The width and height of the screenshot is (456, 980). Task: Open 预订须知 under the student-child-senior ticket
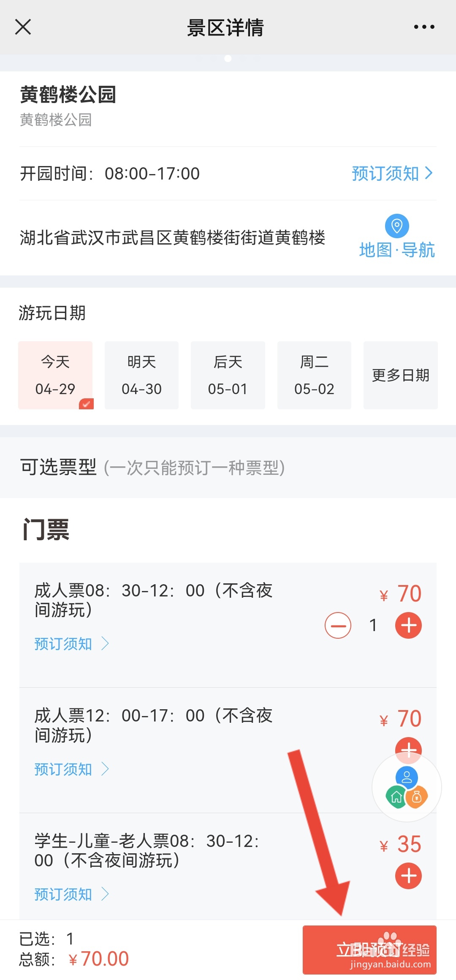coord(71,894)
